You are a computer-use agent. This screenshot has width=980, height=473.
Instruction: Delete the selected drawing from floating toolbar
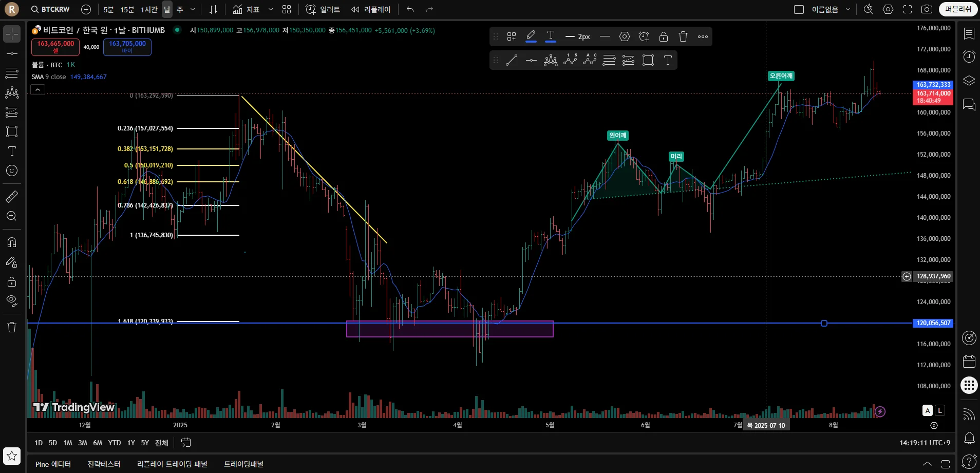click(683, 36)
